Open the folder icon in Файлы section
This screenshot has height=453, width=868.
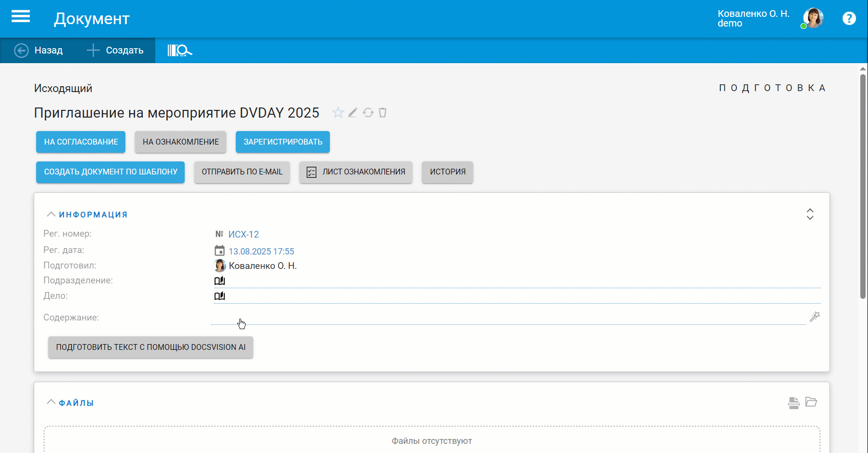(x=811, y=402)
